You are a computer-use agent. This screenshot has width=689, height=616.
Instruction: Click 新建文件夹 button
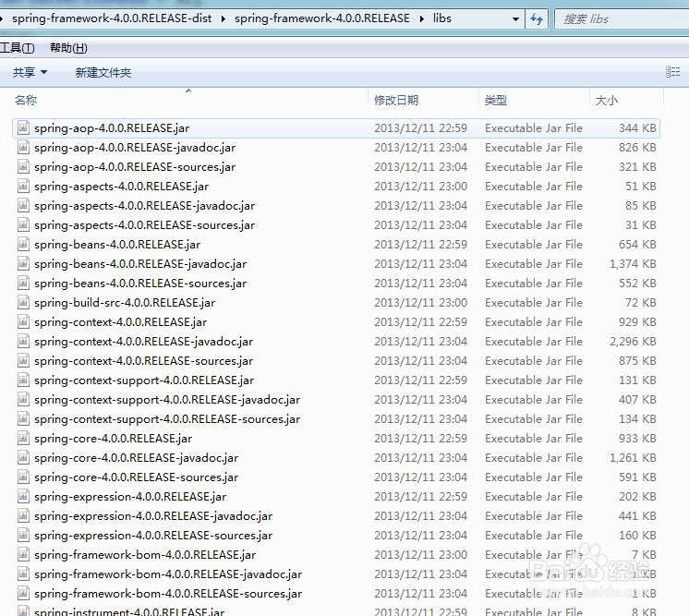103,72
